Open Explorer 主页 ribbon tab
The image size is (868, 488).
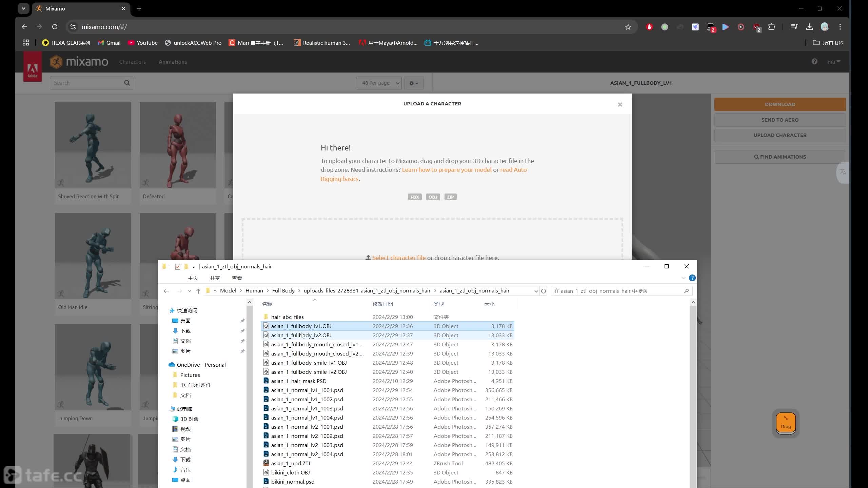pos(193,278)
